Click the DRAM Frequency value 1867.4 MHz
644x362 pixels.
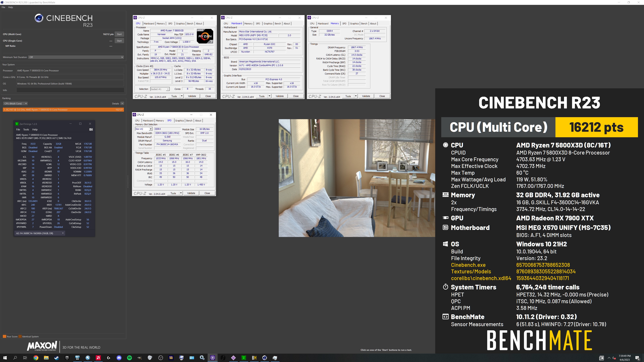[357, 47]
